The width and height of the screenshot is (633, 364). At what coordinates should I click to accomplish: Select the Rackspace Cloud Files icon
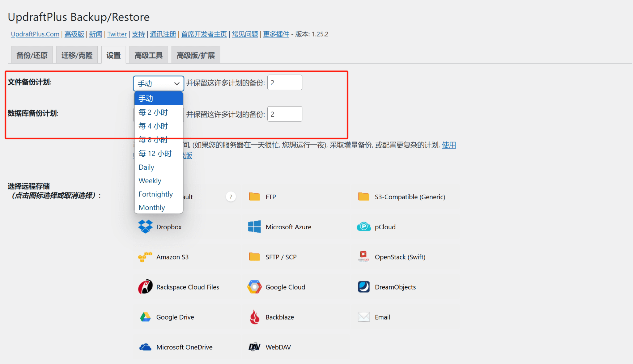145,287
